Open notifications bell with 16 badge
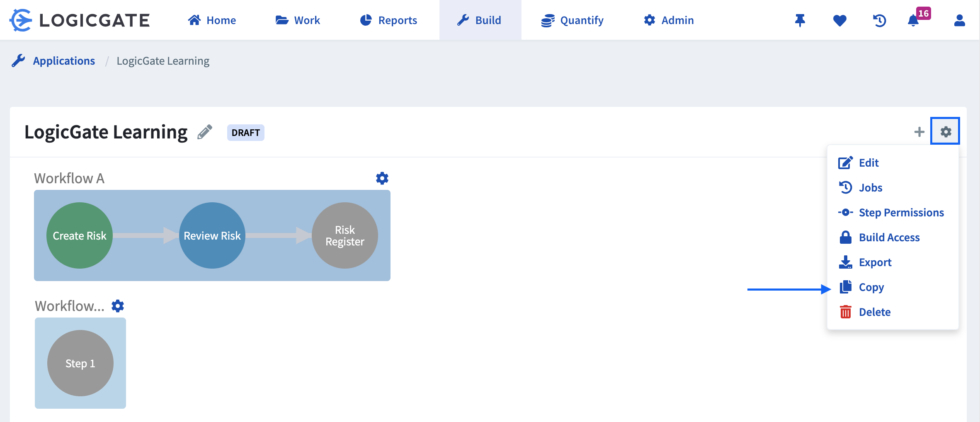Viewport: 980px width, 422px height. click(x=913, y=20)
